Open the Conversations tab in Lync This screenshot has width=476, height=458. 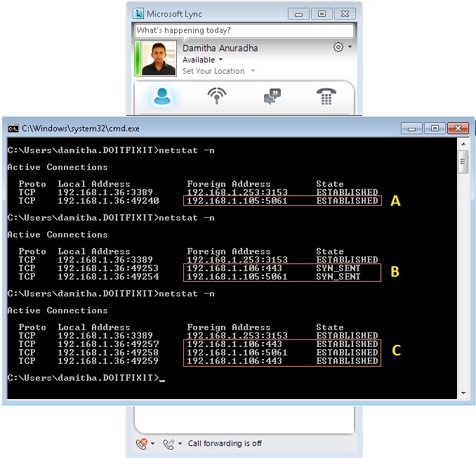pos(272,96)
